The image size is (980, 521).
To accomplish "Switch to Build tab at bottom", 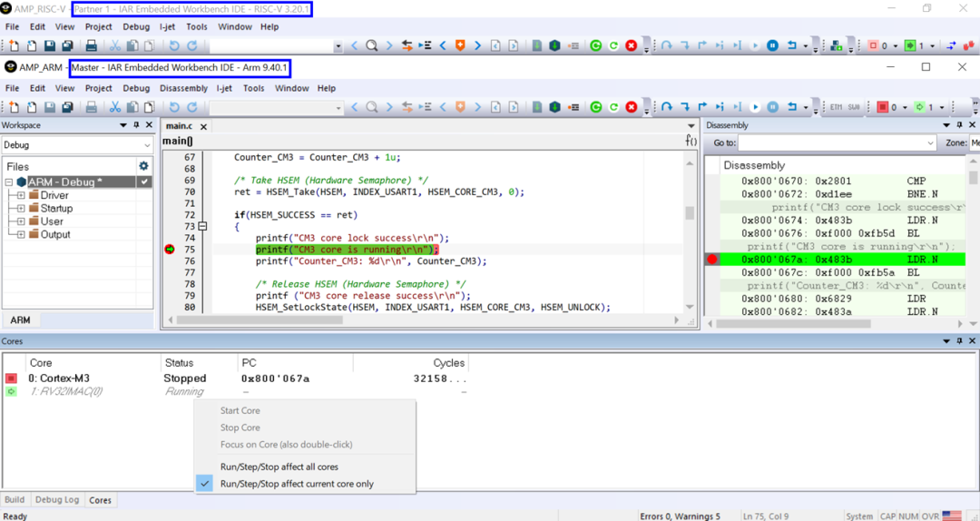I will [x=15, y=500].
